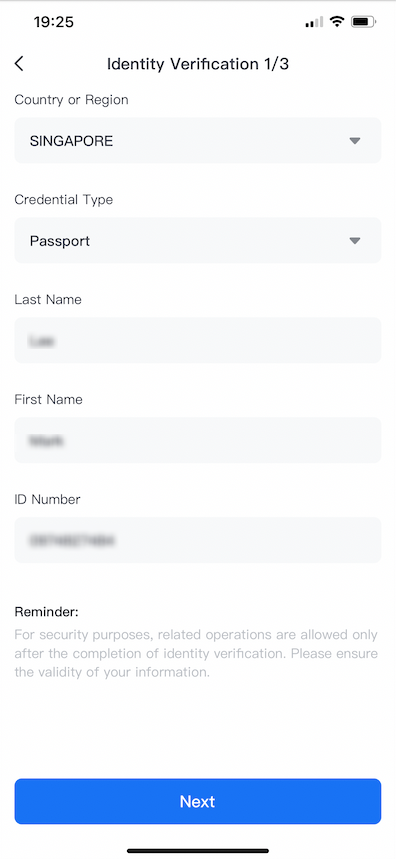Tap the Identity Verification 1/3 title
396x859 pixels.
(x=198, y=64)
